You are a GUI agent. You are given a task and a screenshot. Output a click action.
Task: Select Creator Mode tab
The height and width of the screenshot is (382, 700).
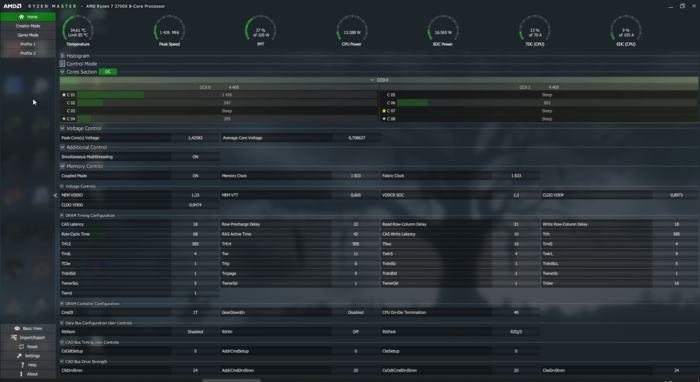(28, 26)
